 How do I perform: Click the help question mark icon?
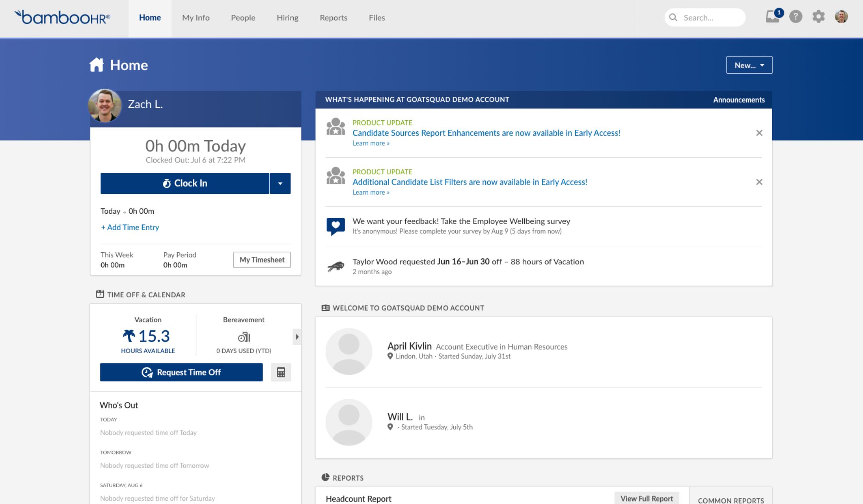point(795,17)
